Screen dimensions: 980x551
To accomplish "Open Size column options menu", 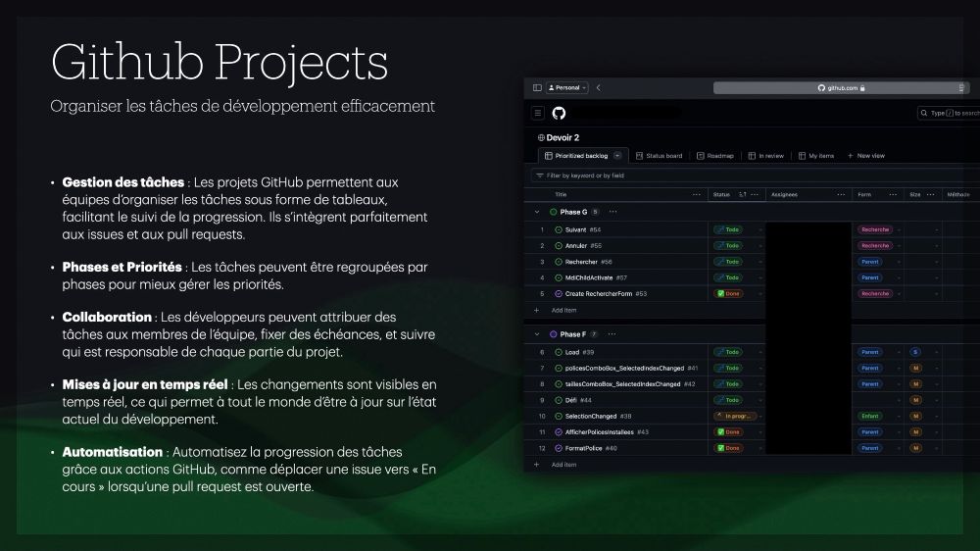I will tap(931, 194).
